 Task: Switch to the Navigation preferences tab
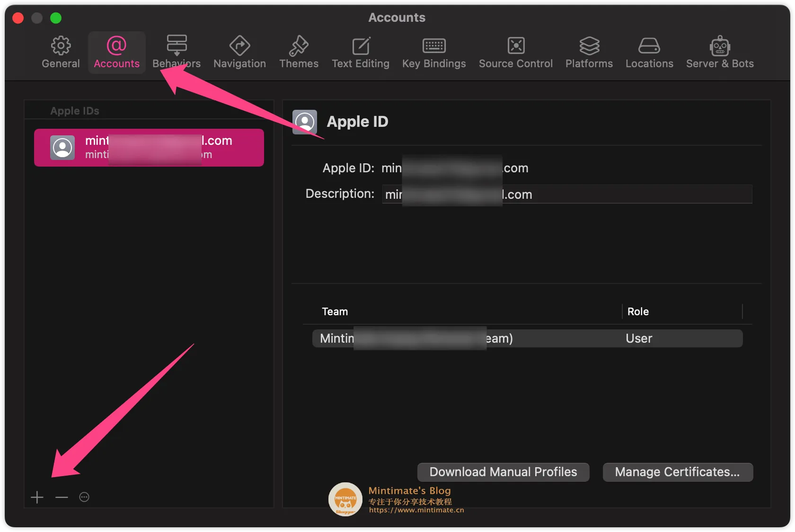[239, 52]
